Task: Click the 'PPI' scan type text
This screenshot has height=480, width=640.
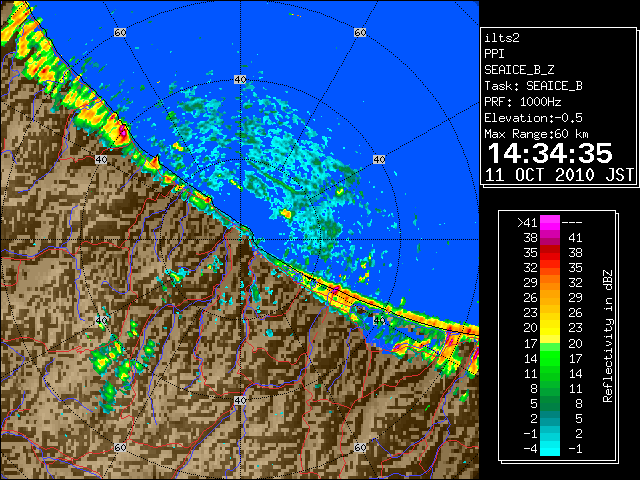Action: click(494, 54)
